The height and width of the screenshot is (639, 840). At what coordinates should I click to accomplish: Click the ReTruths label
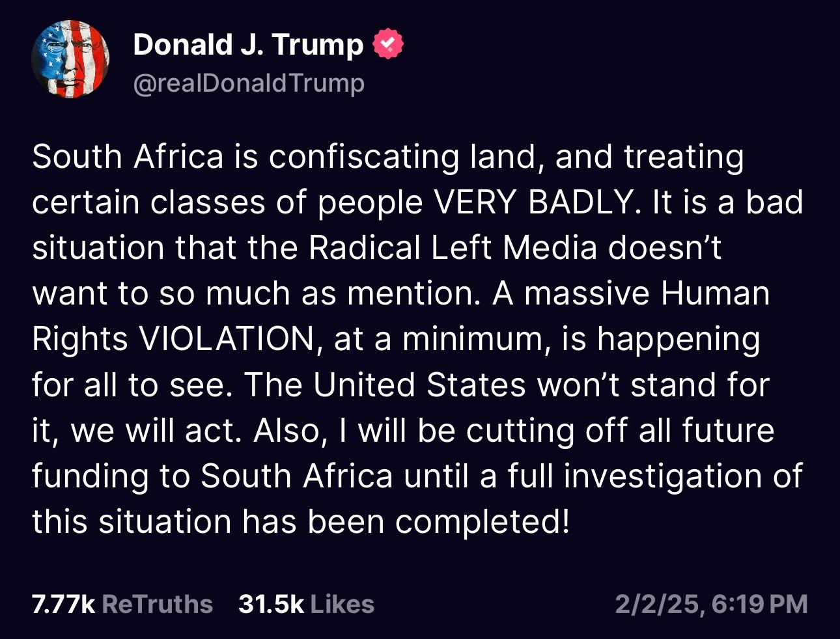pyautogui.click(x=157, y=604)
